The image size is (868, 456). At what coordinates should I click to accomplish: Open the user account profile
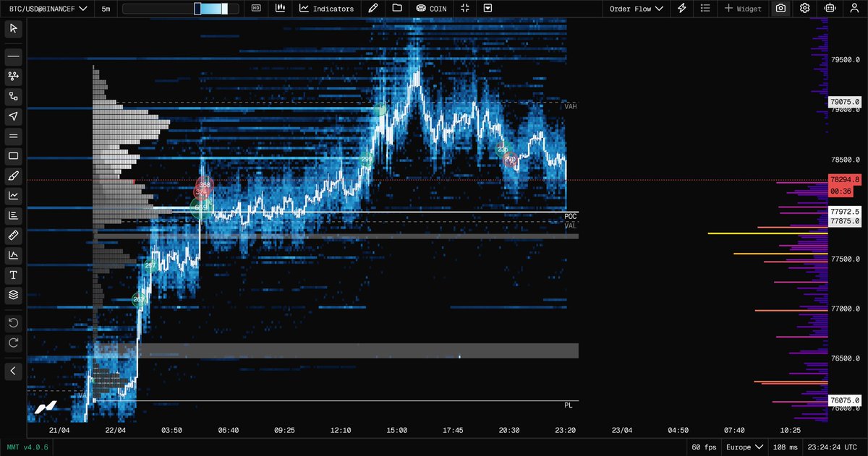854,9
